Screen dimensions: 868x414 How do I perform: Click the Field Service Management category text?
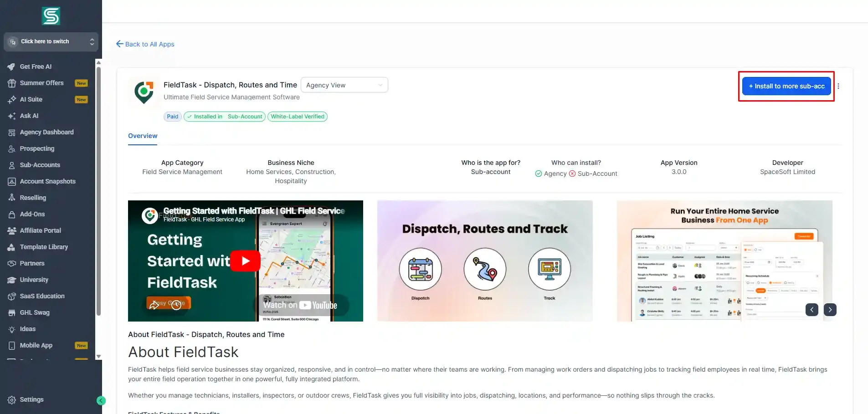[x=182, y=172]
